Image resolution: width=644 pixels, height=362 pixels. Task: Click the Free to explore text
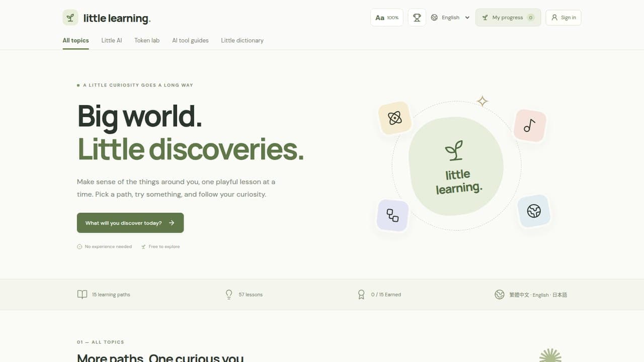point(164,246)
